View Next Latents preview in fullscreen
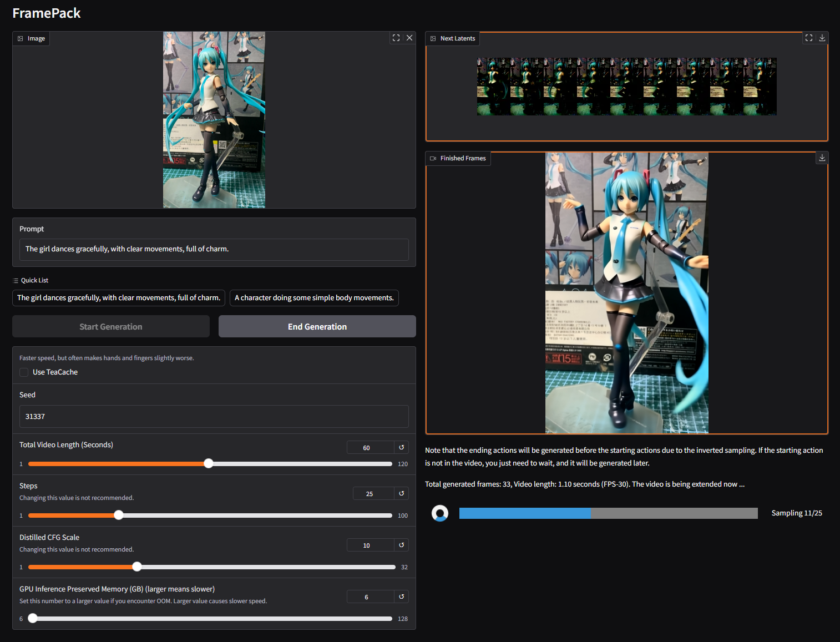 coord(809,38)
